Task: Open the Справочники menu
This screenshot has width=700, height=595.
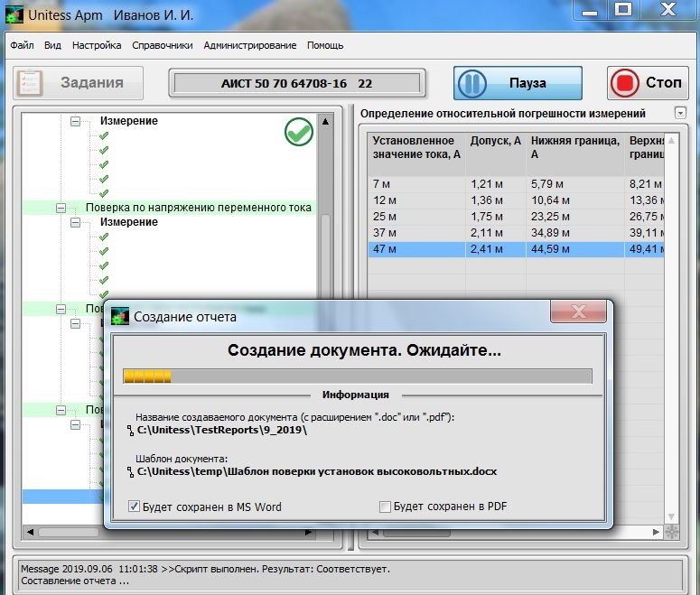Action: click(x=162, y=45)
